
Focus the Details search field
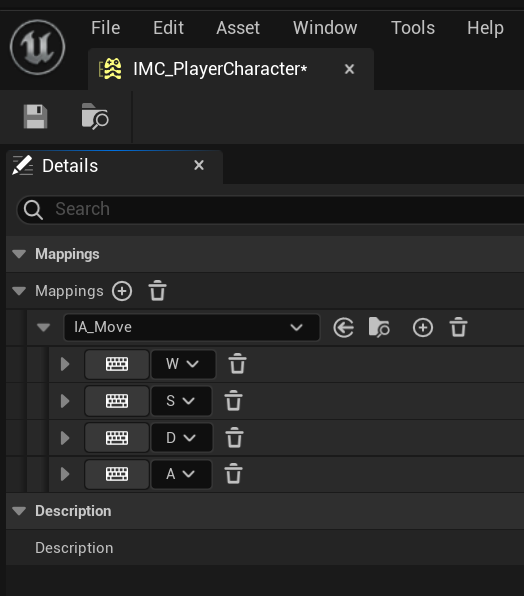(x=271, y=209)
